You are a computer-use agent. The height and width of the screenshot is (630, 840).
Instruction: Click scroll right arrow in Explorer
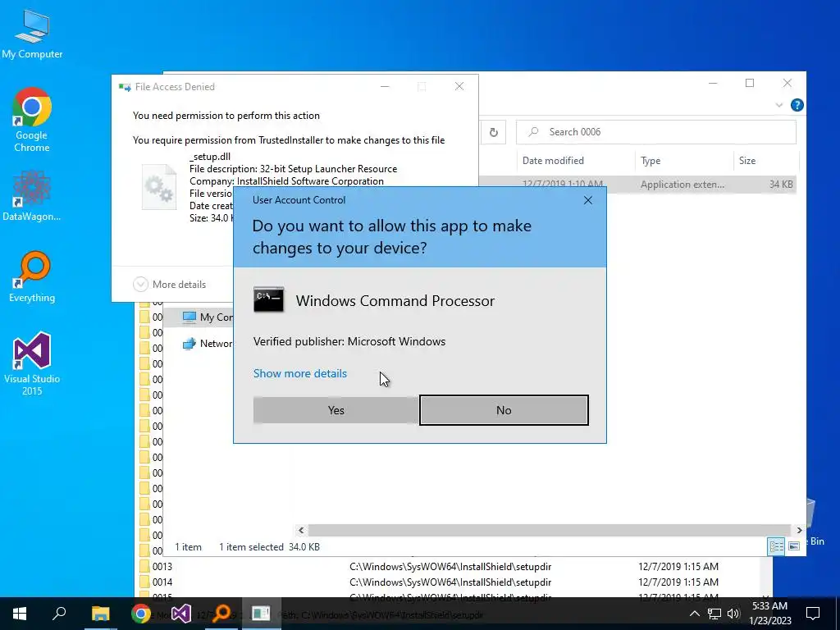point(799,530)
